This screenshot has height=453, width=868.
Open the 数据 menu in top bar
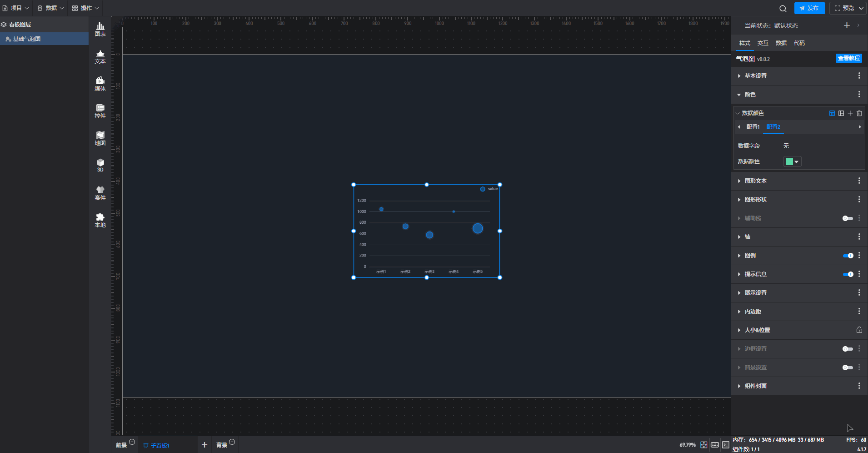coord(50,8)
